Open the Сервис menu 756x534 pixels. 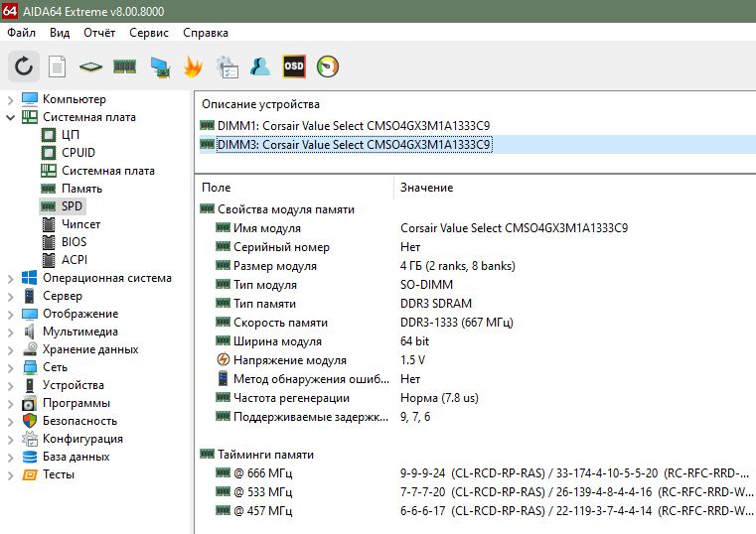coord(148,33)
